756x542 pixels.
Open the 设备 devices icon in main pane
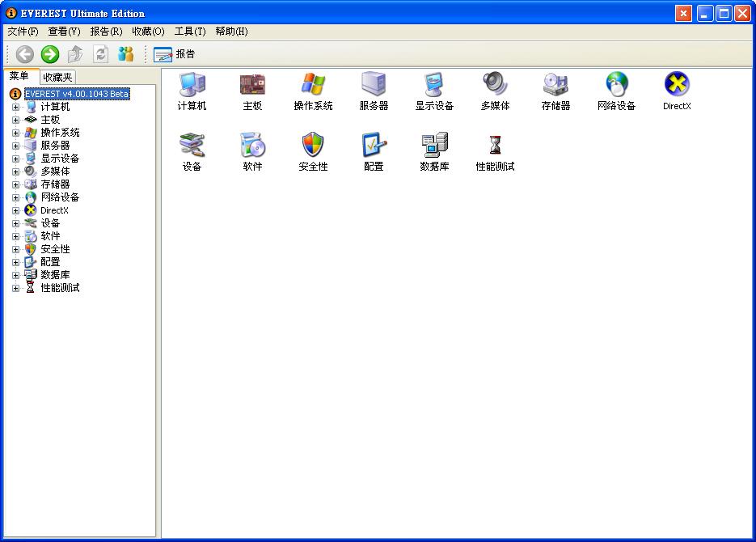[192, 145]
